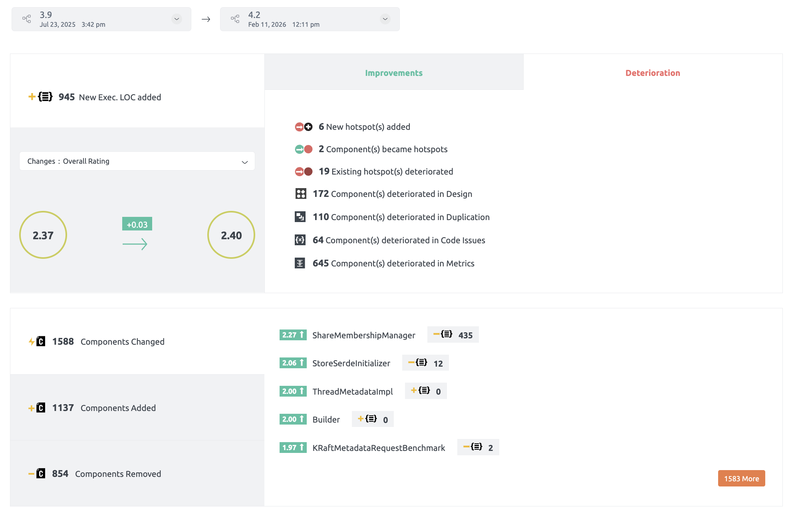Click the Components became hotspots icon
Screen dimensions: 798x532
coord(303,149)
